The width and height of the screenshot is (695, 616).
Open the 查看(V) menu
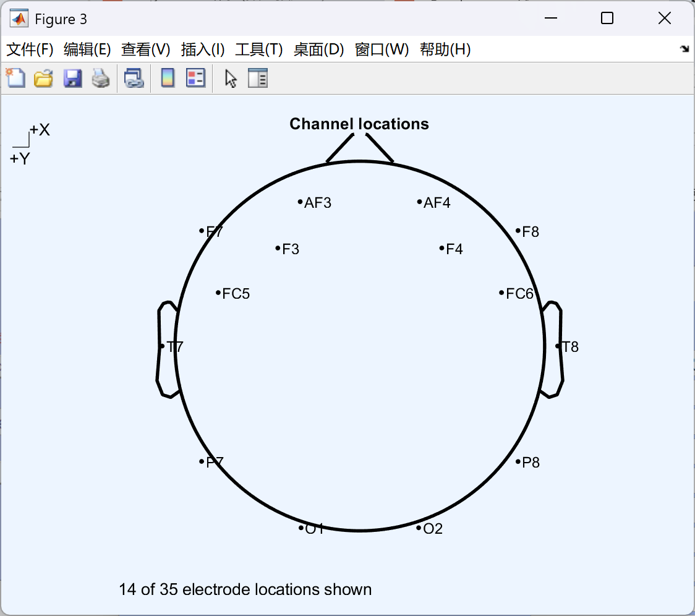coord(145,49)
